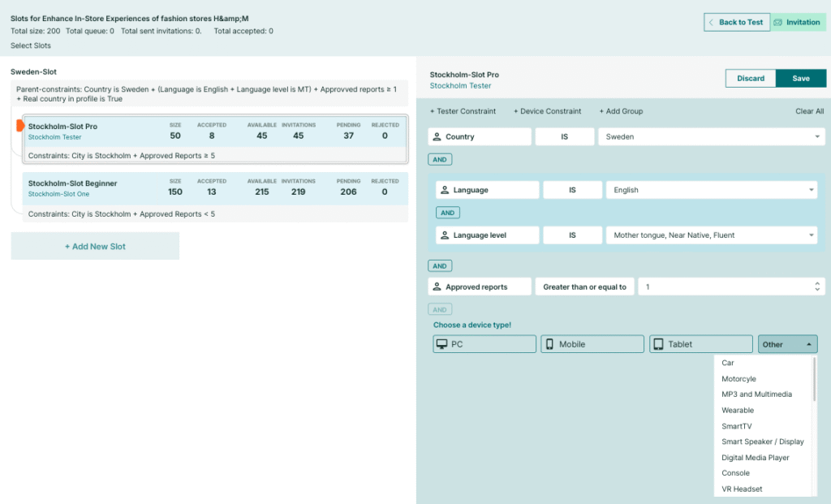Image resolution: width=831 pixels, height=504 pixels.
Task: Expand the English language dropdown
Action: (x=711, y=190)
